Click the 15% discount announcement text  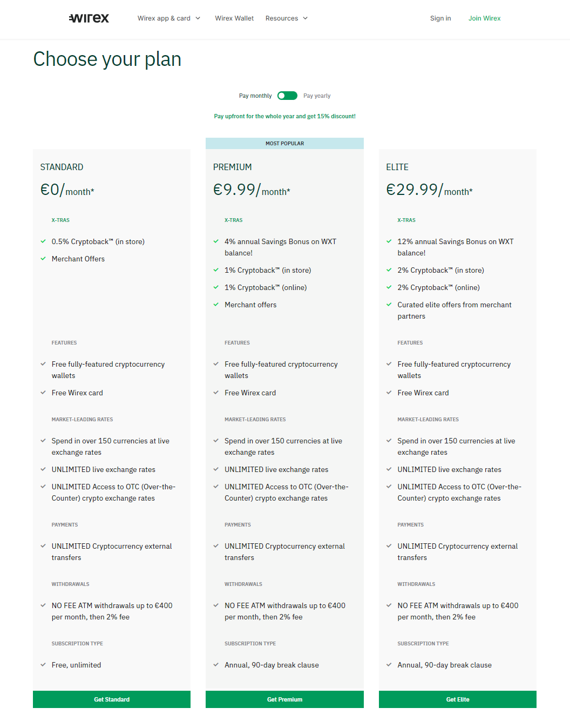(x=285, y=116)
